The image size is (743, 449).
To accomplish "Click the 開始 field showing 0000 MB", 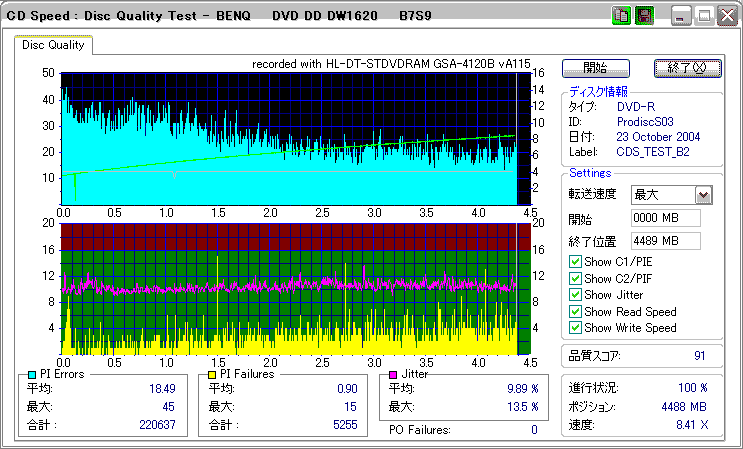I will pyautogui.click(x=665, y=217).
